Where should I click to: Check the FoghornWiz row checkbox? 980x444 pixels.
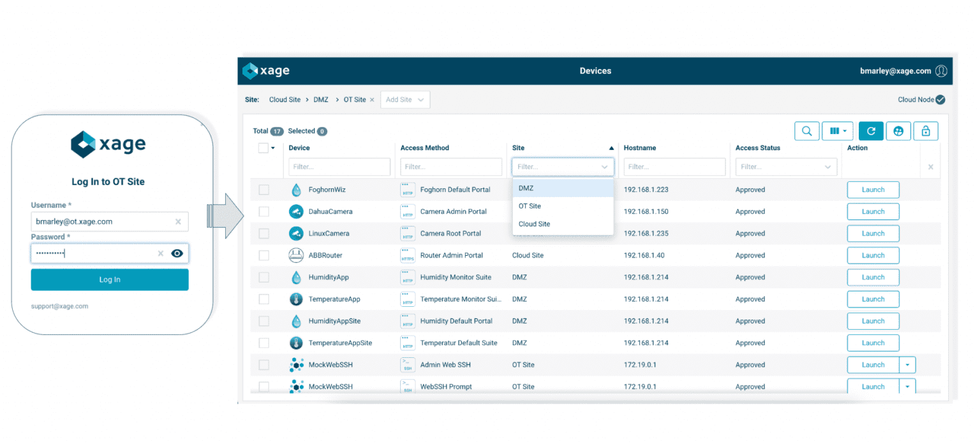coord(264,189)
